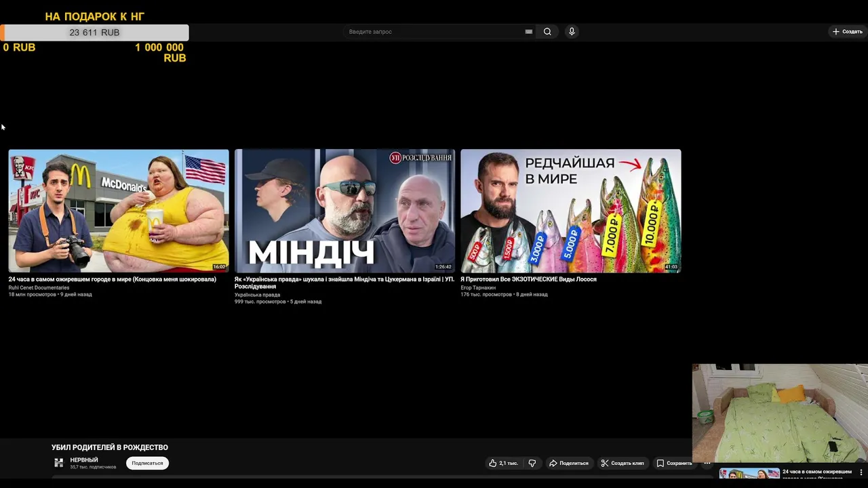Open 'Егор Таракин' channel link
The width and height of the screenshot is (868, 488).
(478, 288)
